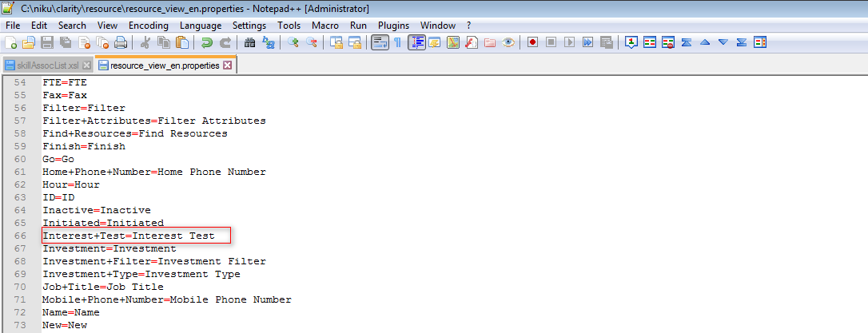Click line number 60 in the margin

coord(20,159)
